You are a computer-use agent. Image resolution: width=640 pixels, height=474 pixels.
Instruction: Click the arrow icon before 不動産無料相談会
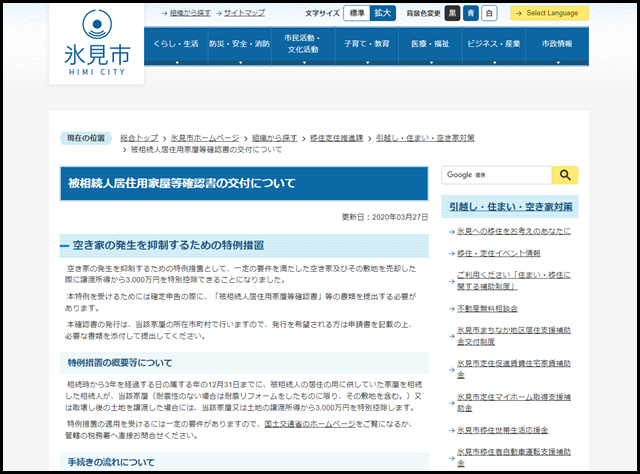(x=449, y=309)
